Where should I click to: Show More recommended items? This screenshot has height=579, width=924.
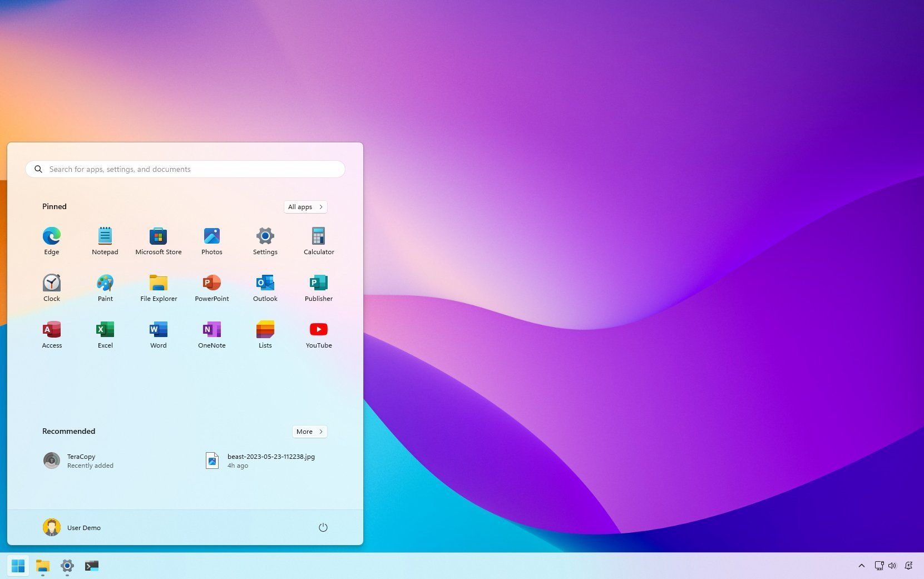(309, 431)
